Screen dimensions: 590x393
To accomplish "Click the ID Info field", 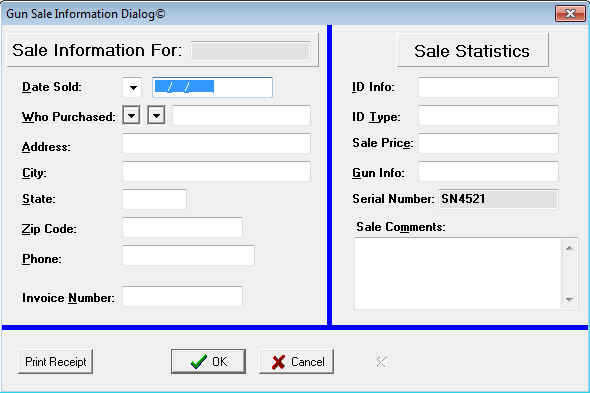I will click(488, 87).
